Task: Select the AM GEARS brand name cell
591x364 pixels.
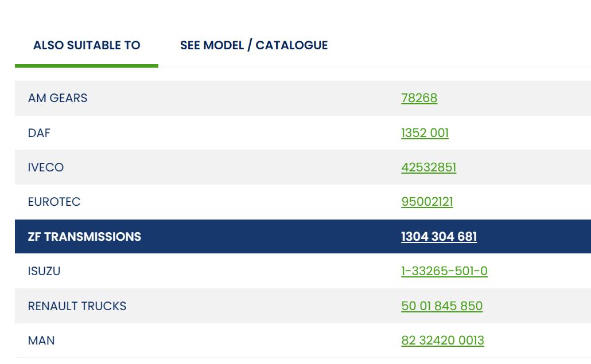Action: coord(57,98)
